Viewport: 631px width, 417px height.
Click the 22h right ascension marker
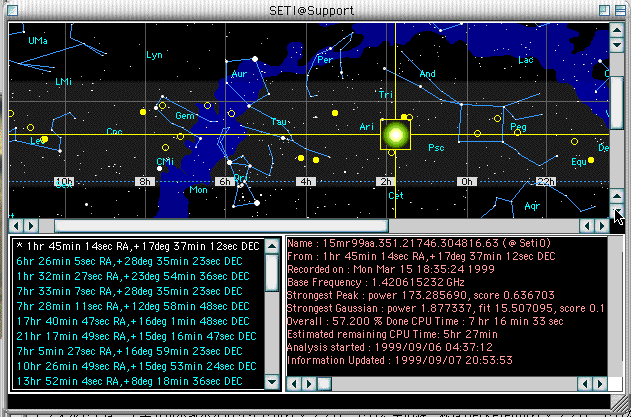click(546, 181)
